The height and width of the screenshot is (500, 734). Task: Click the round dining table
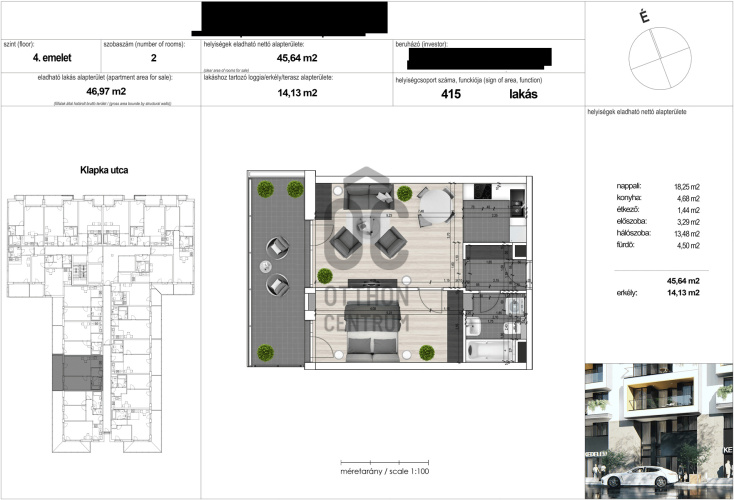[432, 206]
